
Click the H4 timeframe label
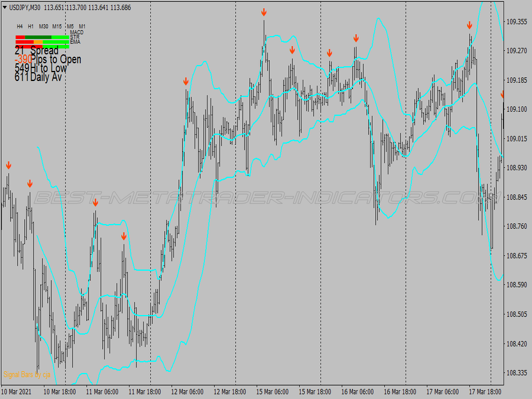coord(20,27)
